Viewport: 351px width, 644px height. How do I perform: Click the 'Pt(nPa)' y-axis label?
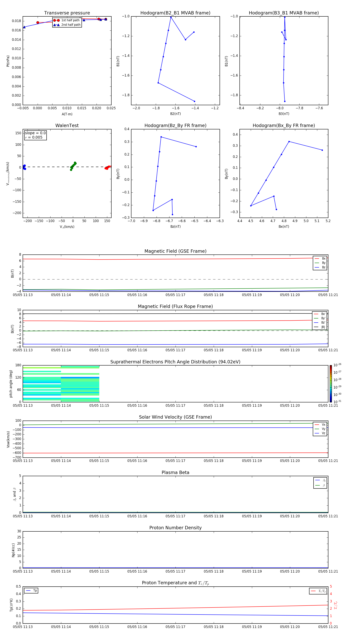coord(8,61)
